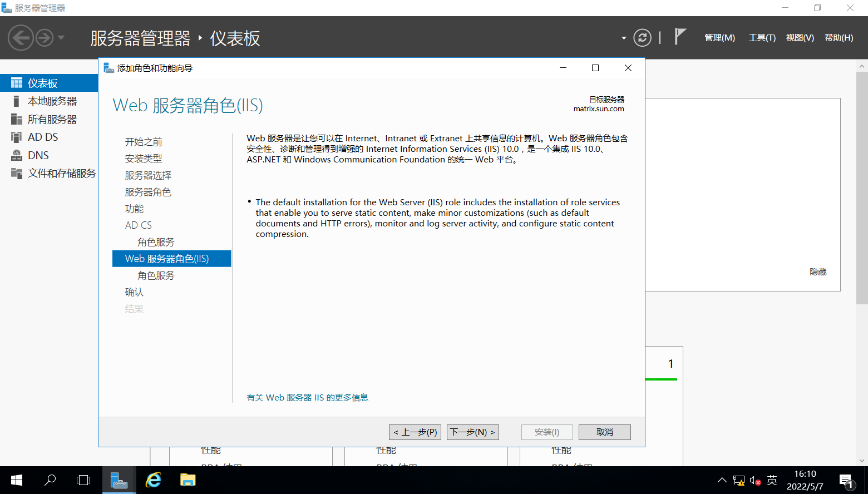
Task: Open 角色服务 step under AD CS
Action: (x=156, y=242)
